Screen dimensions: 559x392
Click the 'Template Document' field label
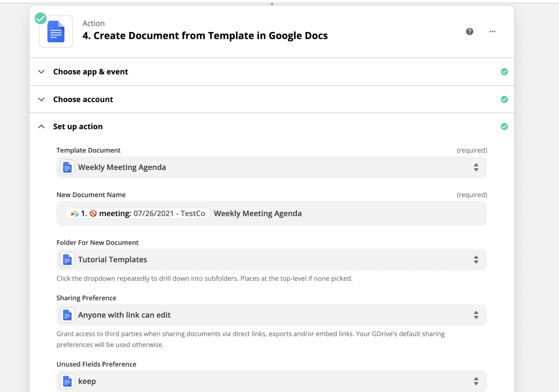(x=88, y=150)
